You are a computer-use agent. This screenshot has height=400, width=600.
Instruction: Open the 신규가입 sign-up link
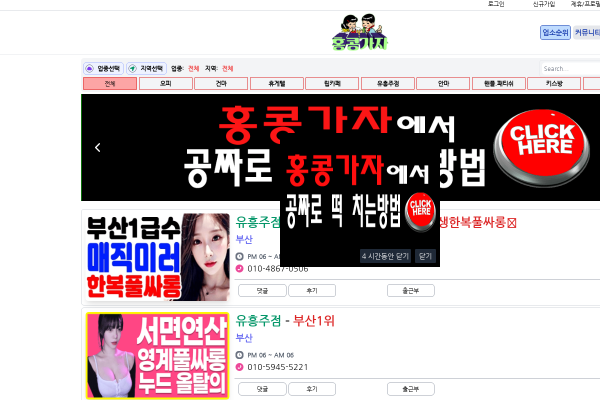pos(544,4)
